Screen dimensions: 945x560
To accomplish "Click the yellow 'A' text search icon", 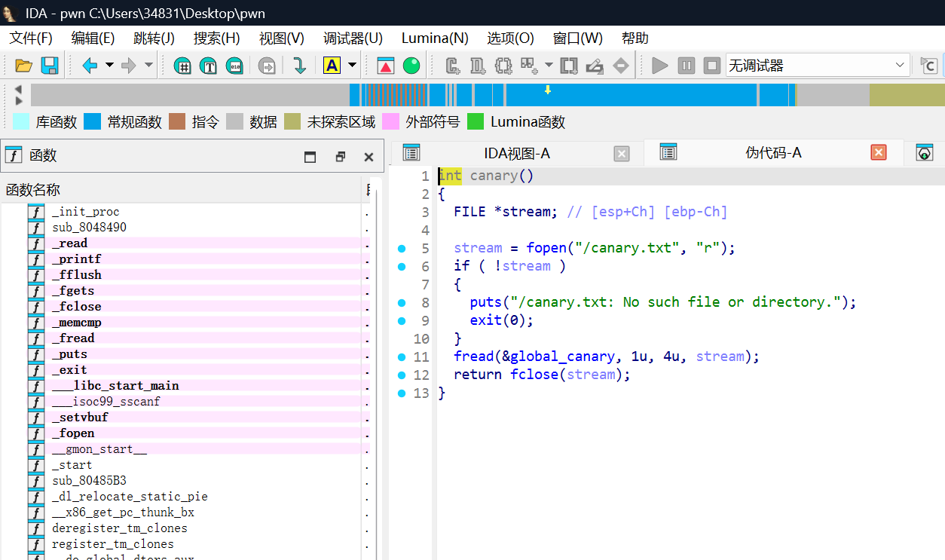I will [x=332, y=66].
